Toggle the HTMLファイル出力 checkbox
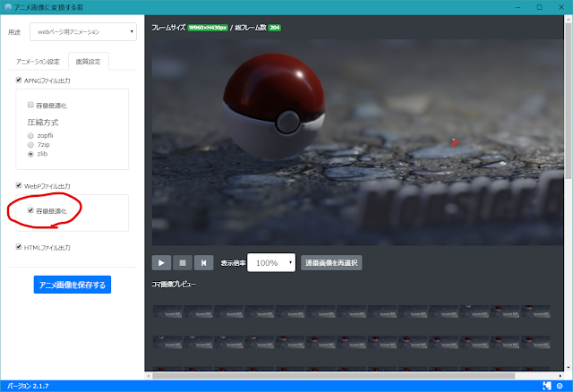Screen dimensions: 573x392 pos(19,247)
